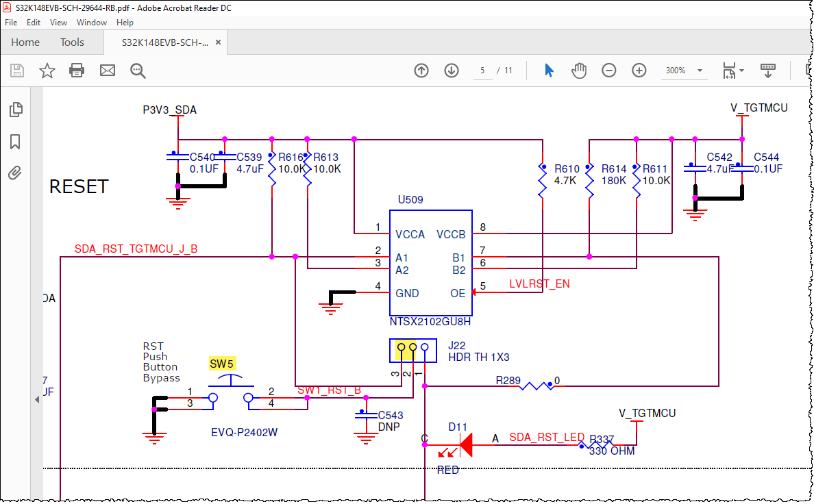814x504 pixels.
Task: Click the Save file icon
Action: (x=17, y=71)
